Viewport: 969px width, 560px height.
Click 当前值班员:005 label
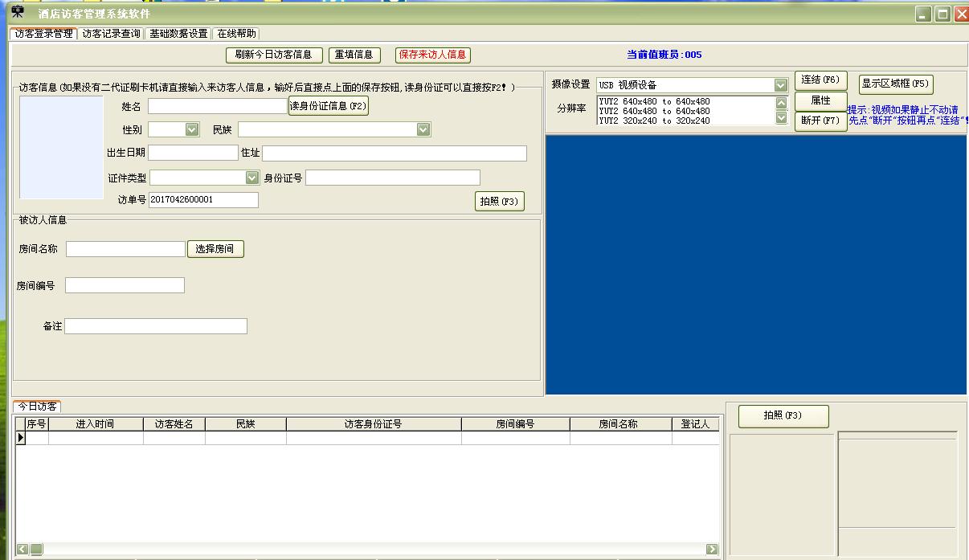click(x=664, y=55)
